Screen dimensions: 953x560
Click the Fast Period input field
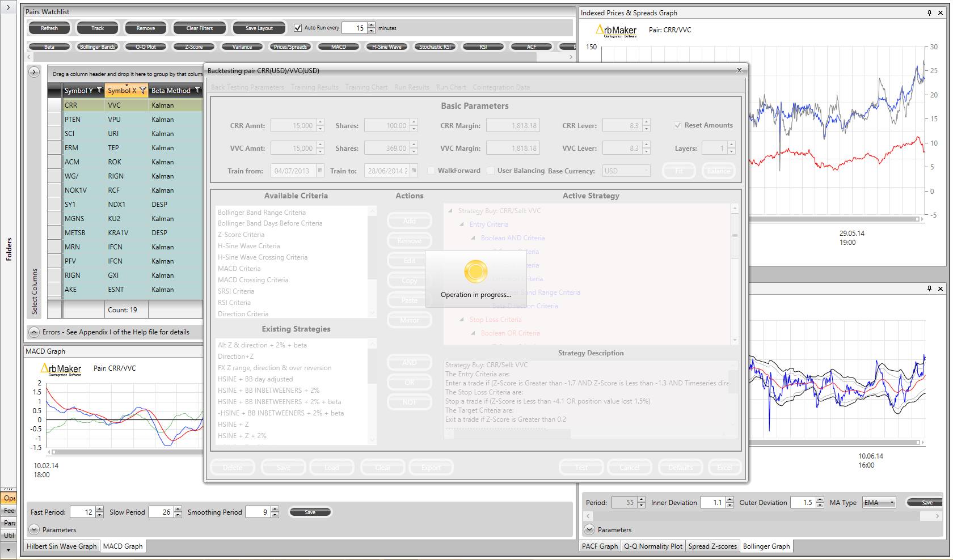[83, 512]
